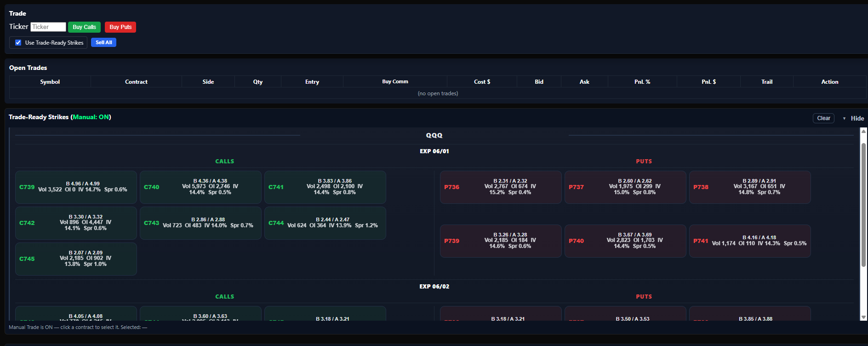Click the scrollbar down arrow
This screenshot has width=868, height=346.
pyautogui.click(x=863, y=317)
